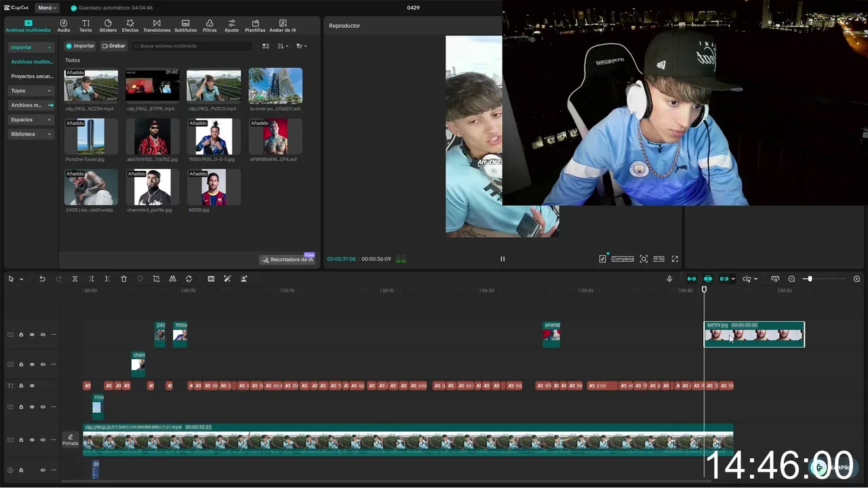This screenshot has width=868, height=488.
Task: Open the Plantillas tab
Action: (255, 26)
